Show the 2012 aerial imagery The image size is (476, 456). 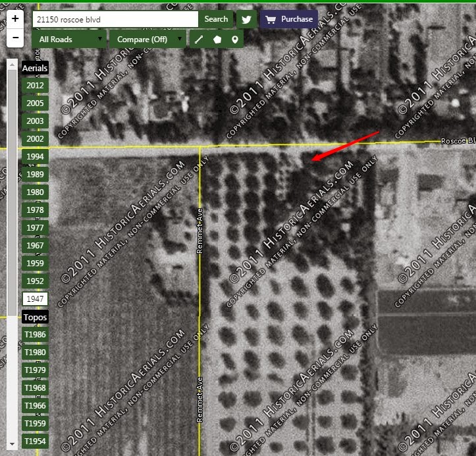pos(35,86)
